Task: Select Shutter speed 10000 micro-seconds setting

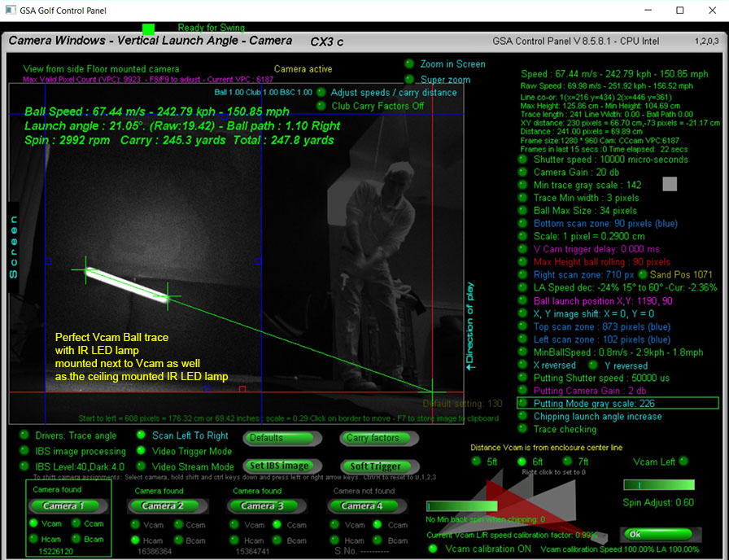Action: (522, 160)
